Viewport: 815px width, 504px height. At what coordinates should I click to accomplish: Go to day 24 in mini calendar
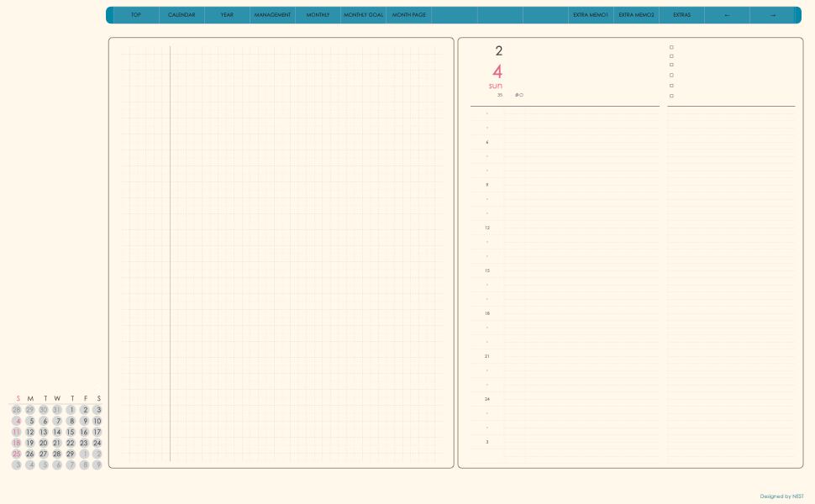[x=97, y=443]
